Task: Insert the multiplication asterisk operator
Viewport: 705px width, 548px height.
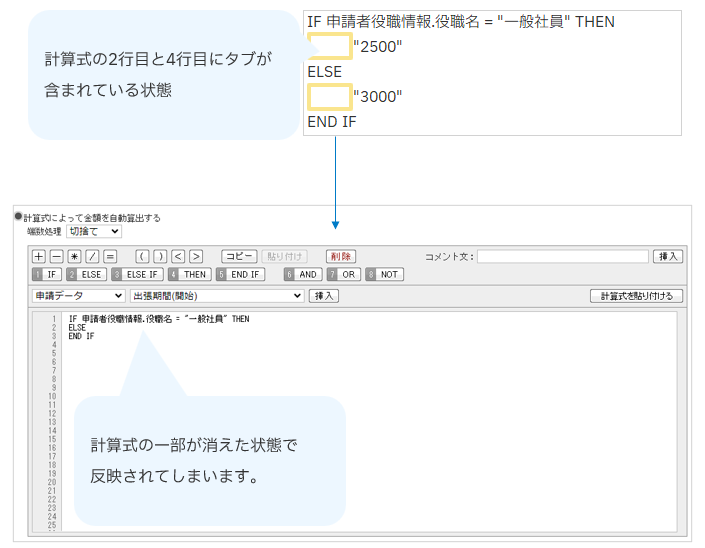Action: (74, 257)
